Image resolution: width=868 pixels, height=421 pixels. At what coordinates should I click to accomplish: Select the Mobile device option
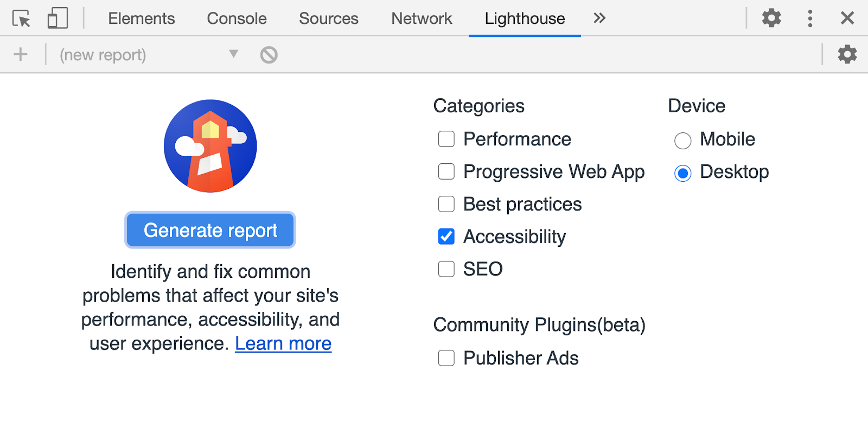pyautogui.click(x=682, y=140)
